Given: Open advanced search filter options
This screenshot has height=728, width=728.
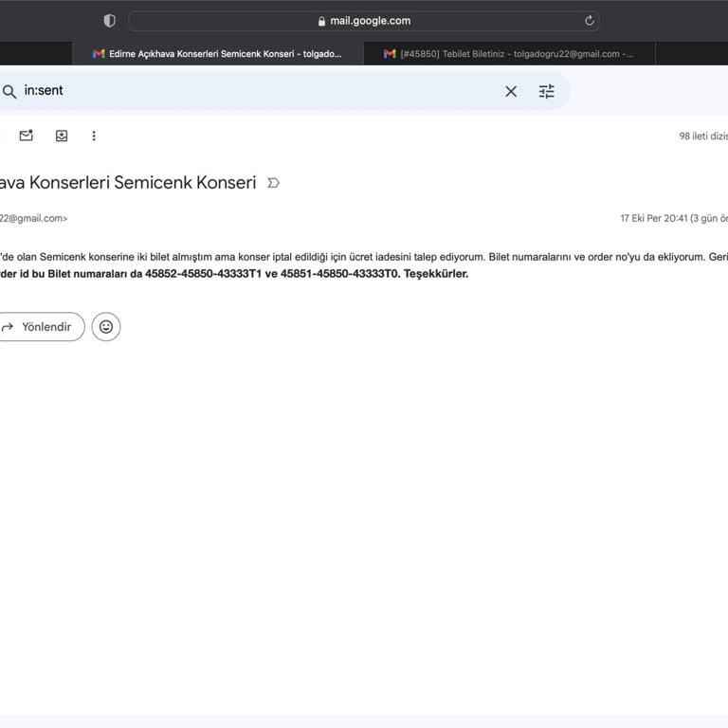Looking at the screenshot, I should click(547, 91).
